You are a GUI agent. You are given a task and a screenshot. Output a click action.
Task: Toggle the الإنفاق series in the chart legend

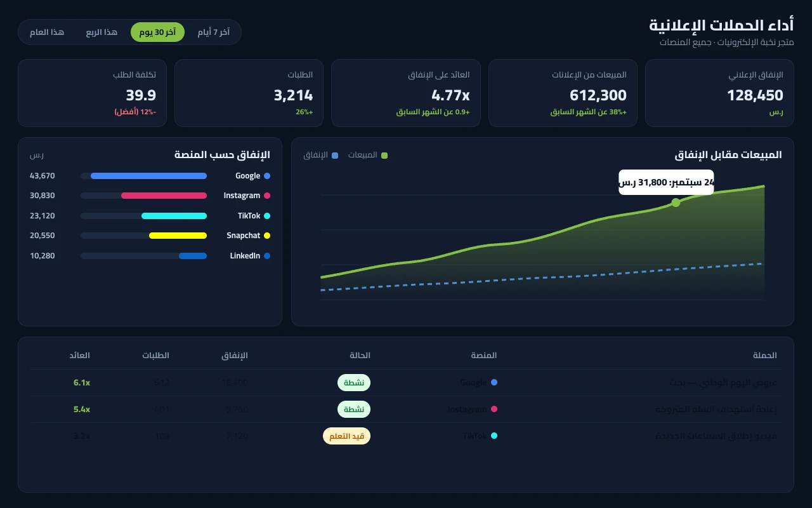coord(321,155)
